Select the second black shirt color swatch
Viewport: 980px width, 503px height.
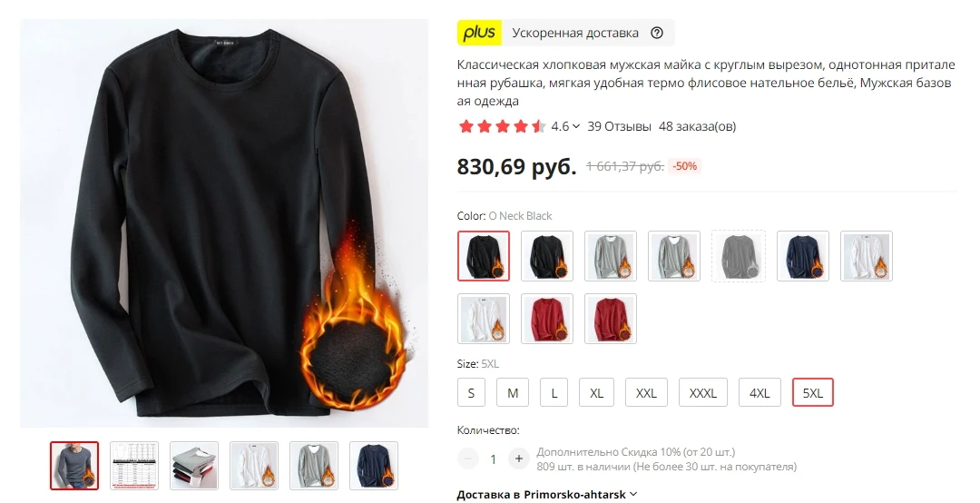click(x=547, y=256)
